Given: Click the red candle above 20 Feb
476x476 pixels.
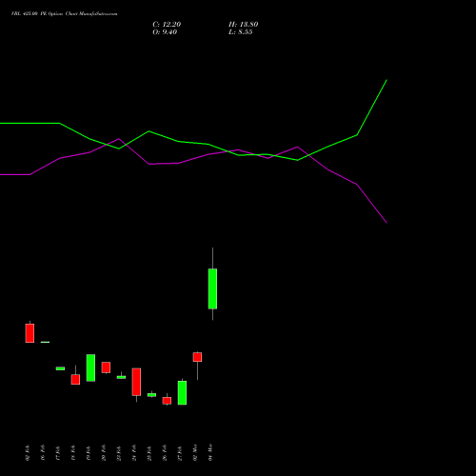Looking at the screenshot, I should click(106, 367).
